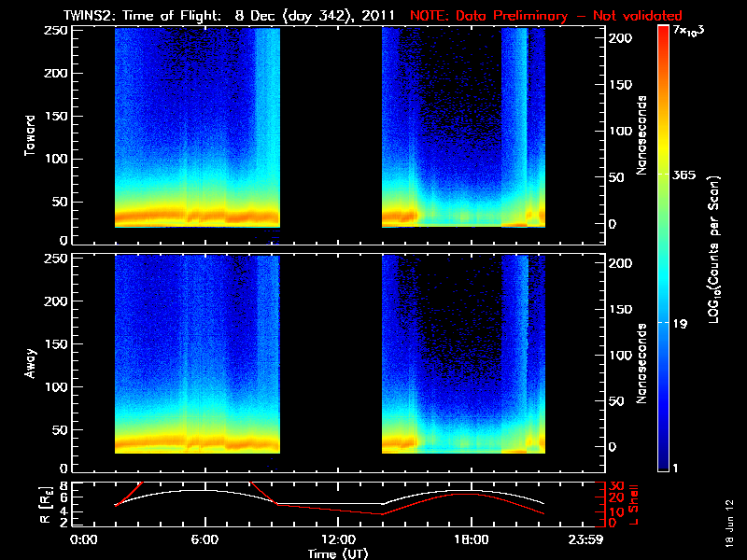747x560 pixels.
Task: Click the "18:00" time tick label
Action: 472,540
